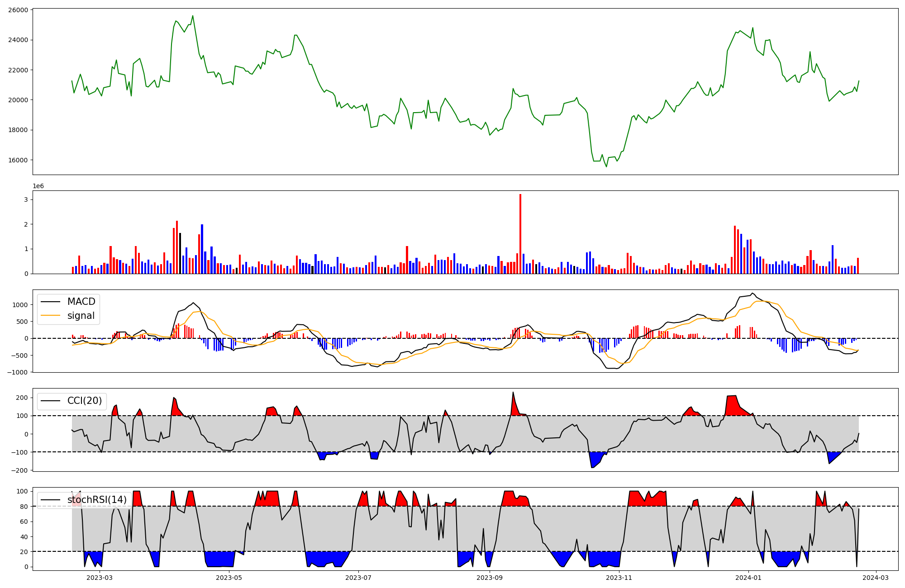
Task: Click the 26000 price axis label
Action: coord(18,10)
